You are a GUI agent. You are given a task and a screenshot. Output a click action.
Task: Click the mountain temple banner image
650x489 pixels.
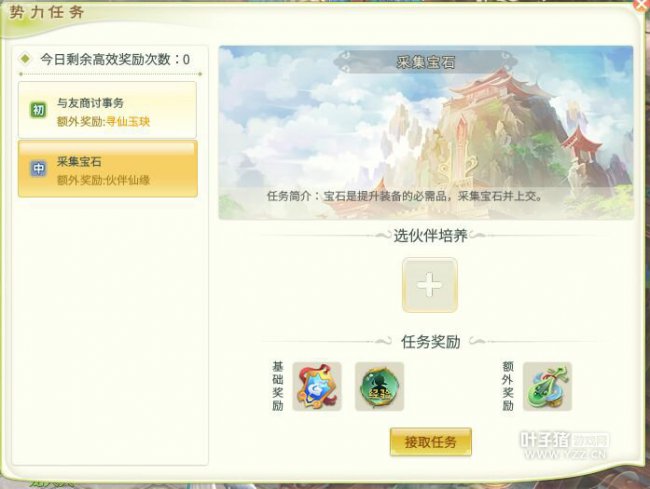pos(426,132)
